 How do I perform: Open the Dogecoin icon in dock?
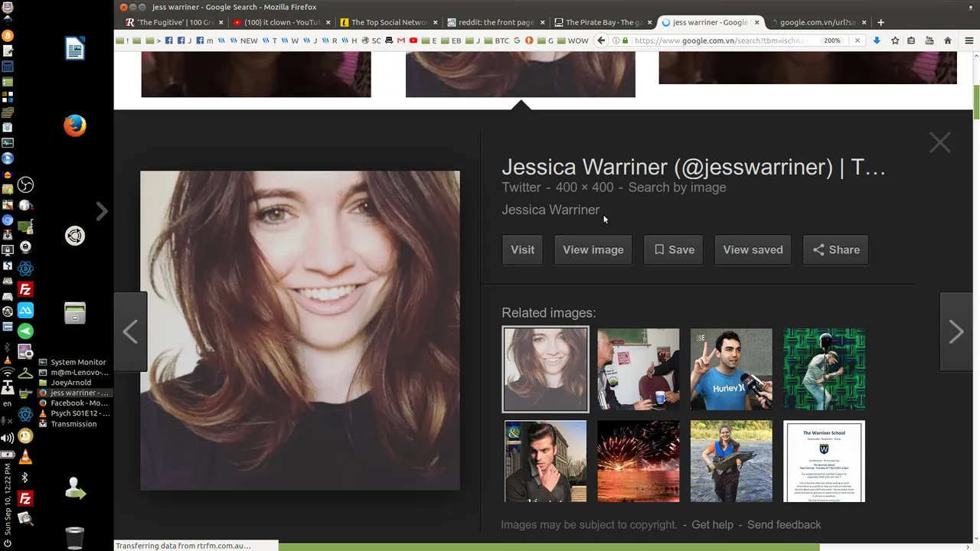(25, 436)
